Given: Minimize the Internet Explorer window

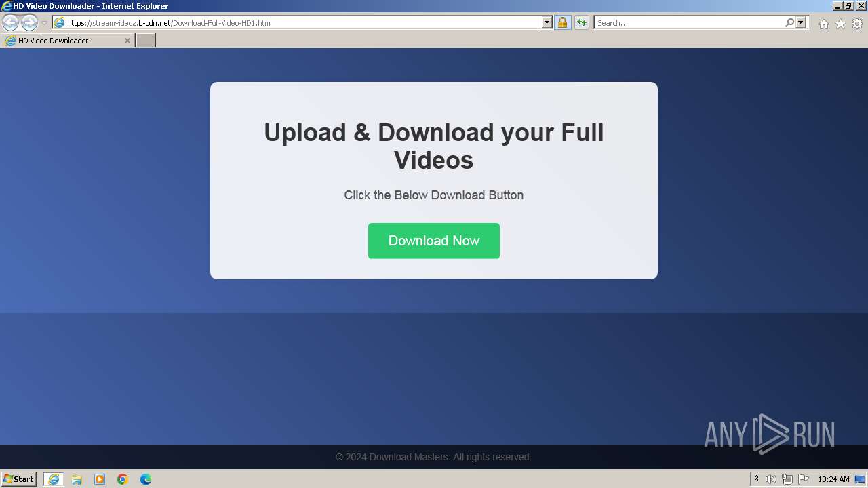Looking at the screenshot, I should pos(838,6).
